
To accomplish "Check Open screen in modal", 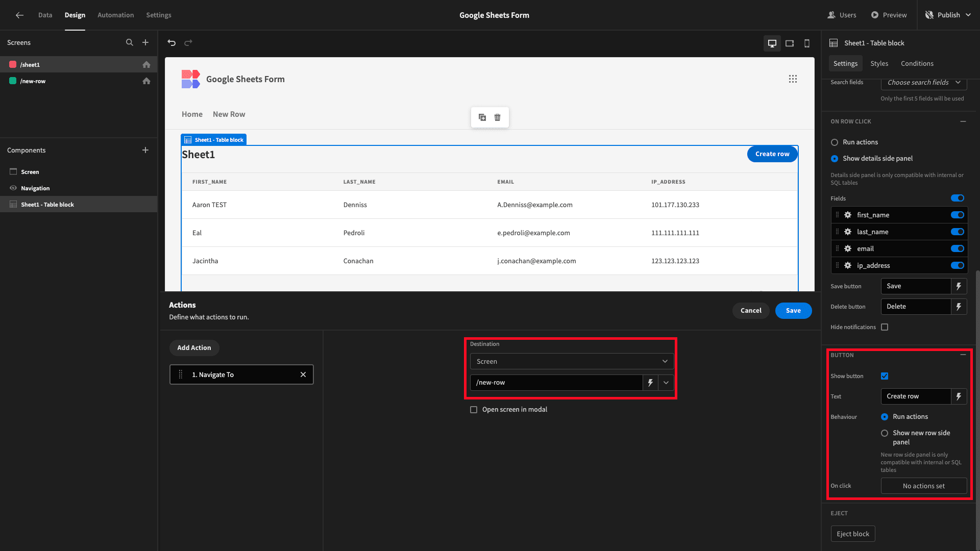I will pos(474,409).
